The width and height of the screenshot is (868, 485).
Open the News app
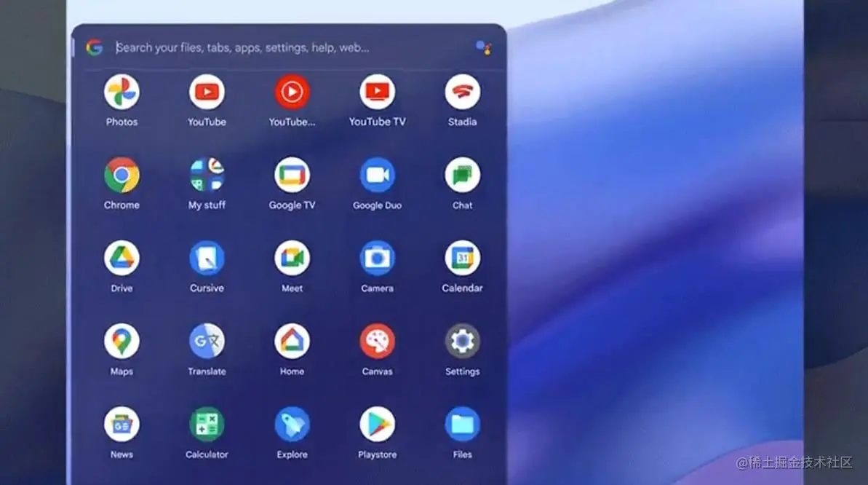(122, 425)
